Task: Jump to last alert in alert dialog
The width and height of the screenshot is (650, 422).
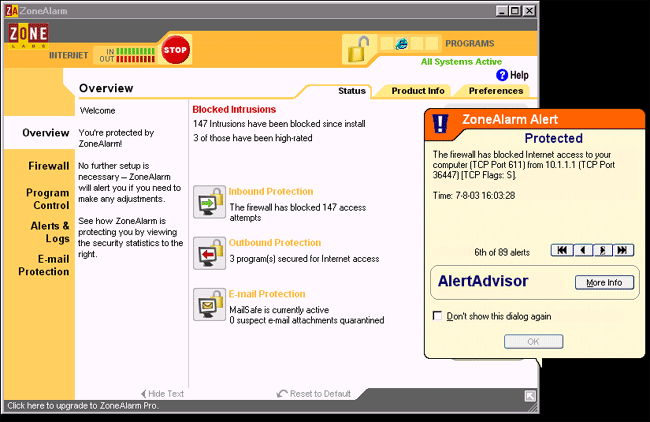Action: [623, 250]
